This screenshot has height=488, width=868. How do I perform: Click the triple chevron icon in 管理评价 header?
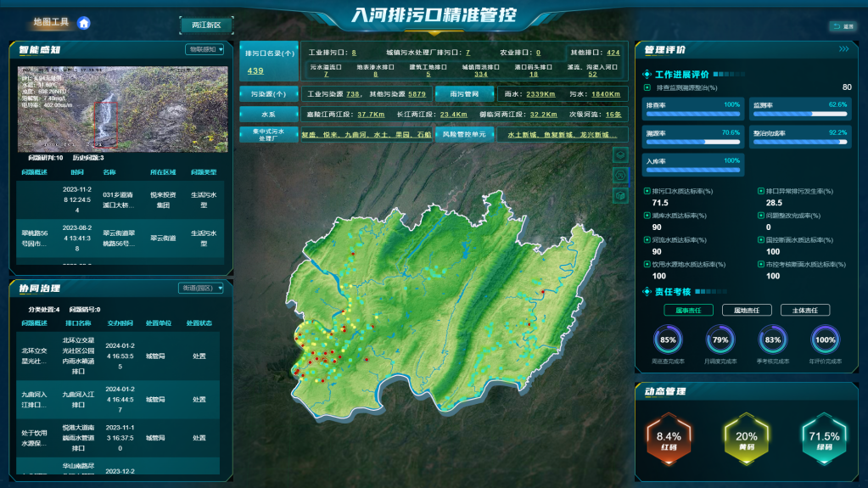[x=843, y=49]
